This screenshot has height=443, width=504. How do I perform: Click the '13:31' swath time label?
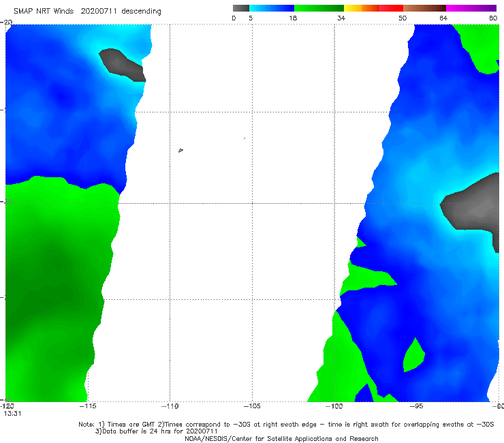coord(12,414)
